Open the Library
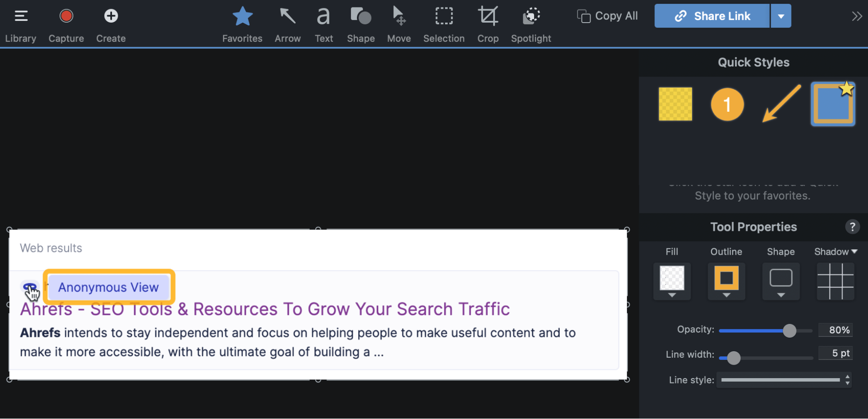 20,25
